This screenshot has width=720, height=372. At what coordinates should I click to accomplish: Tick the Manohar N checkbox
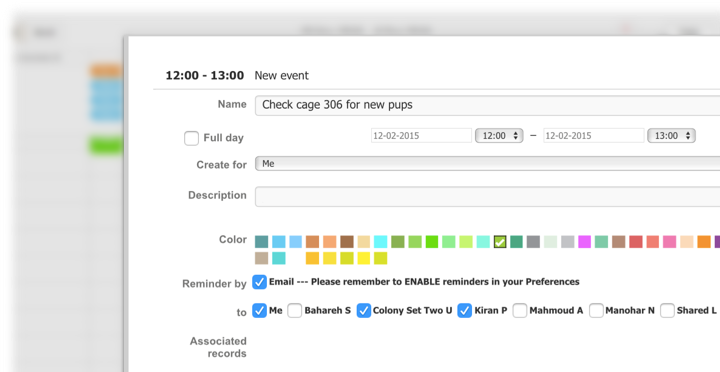coord(596,310)
